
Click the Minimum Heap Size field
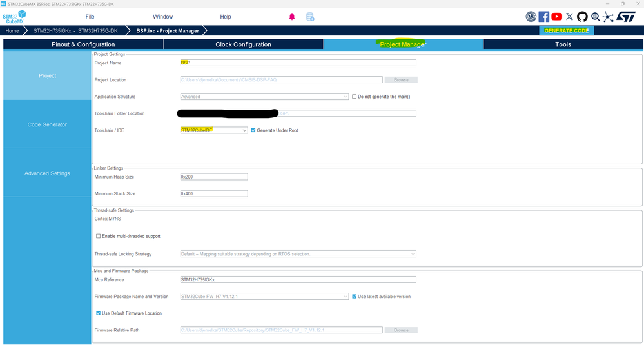pyautogui.click(x=214, y=177)
